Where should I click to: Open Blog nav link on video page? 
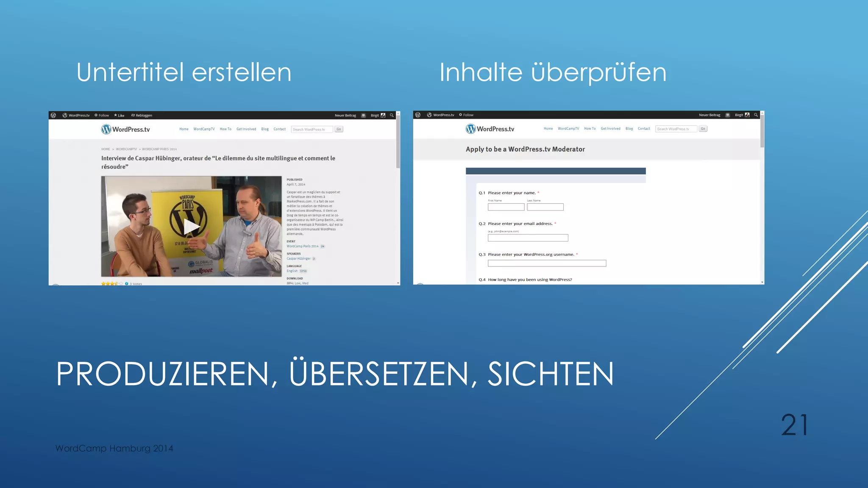[265, 129]
